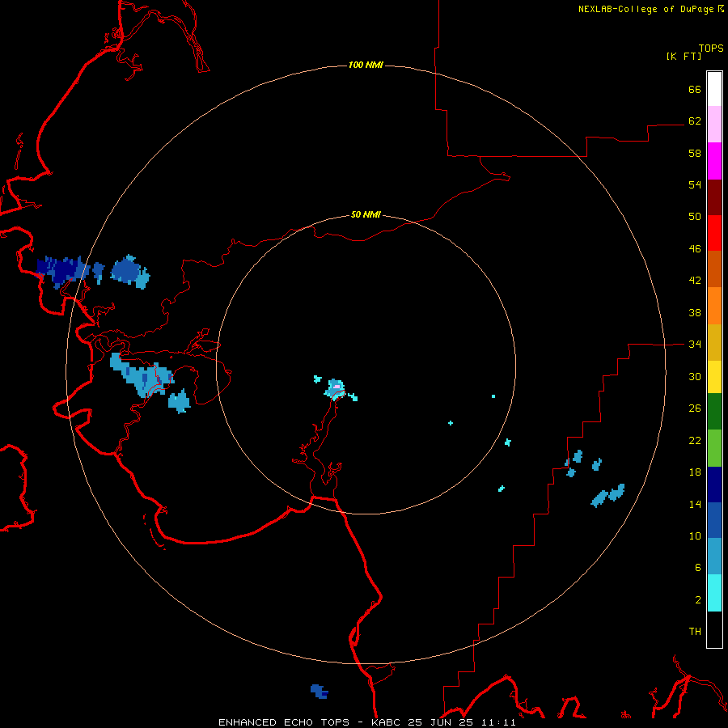Select the dark green legend swatch between 30 and 26
The height and width of the screenshot is (728, 728).
tap(714, 411)
